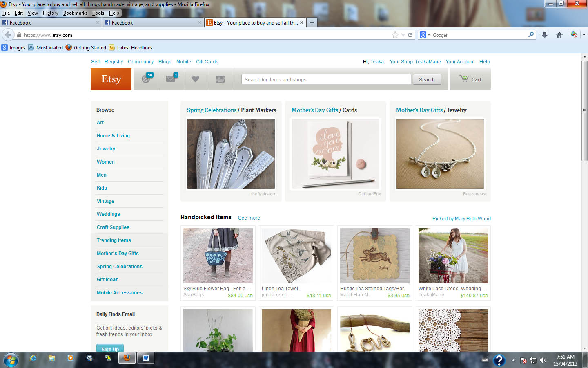The width and height of the screenshot is (588, 368).
Task: Open the Registry link
Action: 114,61
